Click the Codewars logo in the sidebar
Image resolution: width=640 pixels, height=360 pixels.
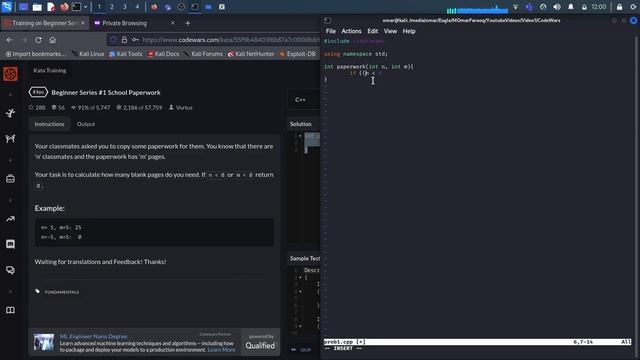[x=10, y=74]
